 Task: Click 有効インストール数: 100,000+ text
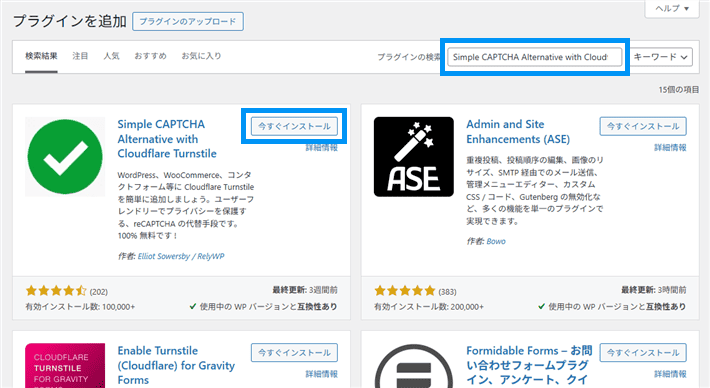tap(80, 307)
